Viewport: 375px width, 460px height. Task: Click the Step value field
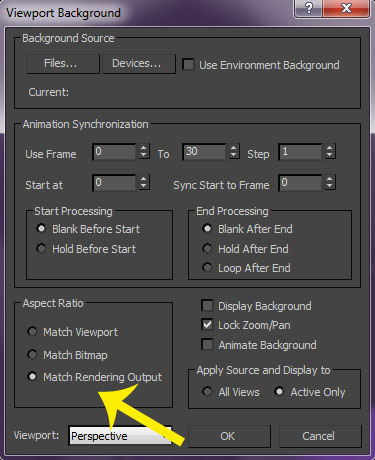coord(300,152)
